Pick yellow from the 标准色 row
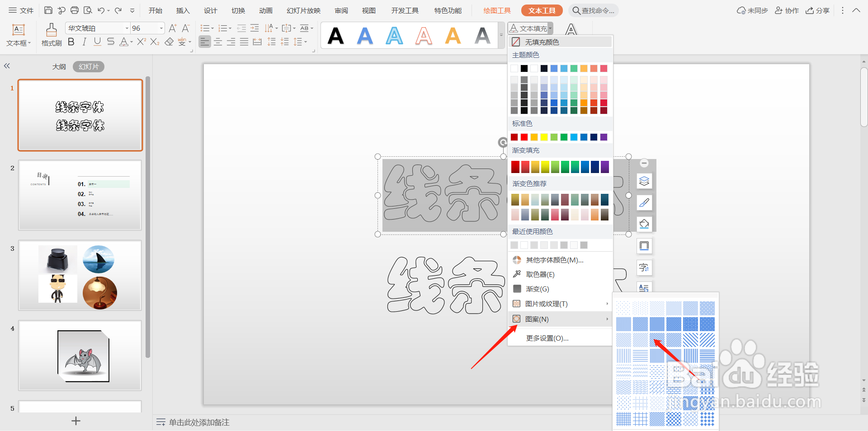The width and height of the screenshot is (868, 431). [x=544, y=137]
